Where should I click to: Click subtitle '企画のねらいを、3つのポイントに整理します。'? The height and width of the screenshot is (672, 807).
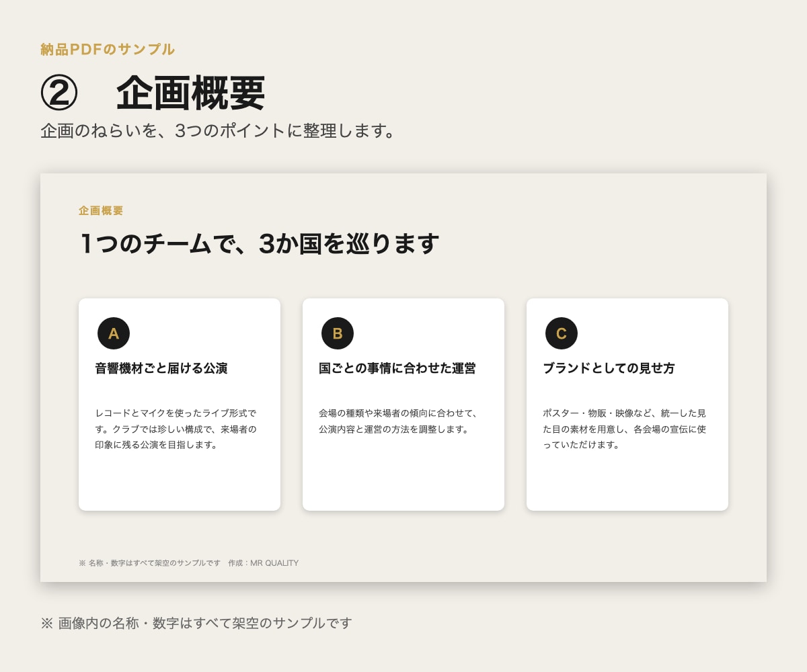[x=220, y=130]
